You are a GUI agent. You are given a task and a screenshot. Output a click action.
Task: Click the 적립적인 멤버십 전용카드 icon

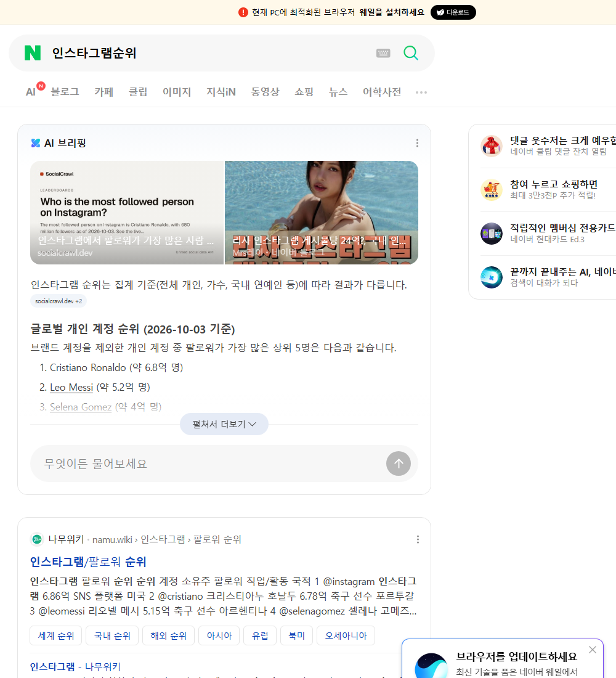click(492, 234)
